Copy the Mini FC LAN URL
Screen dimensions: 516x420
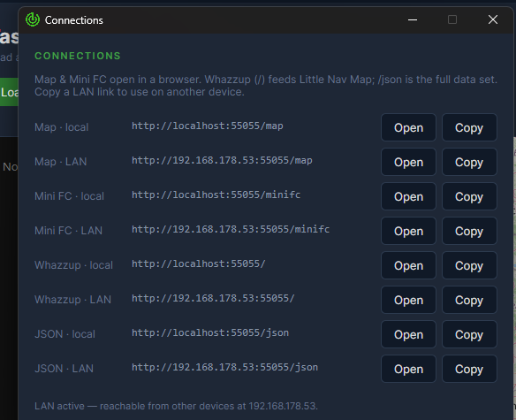click(x=469, y=231)
